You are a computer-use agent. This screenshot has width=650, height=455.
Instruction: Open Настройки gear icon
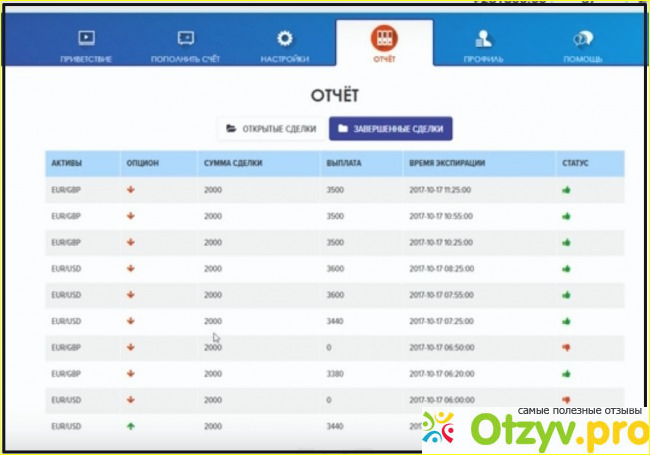(285, 40)
